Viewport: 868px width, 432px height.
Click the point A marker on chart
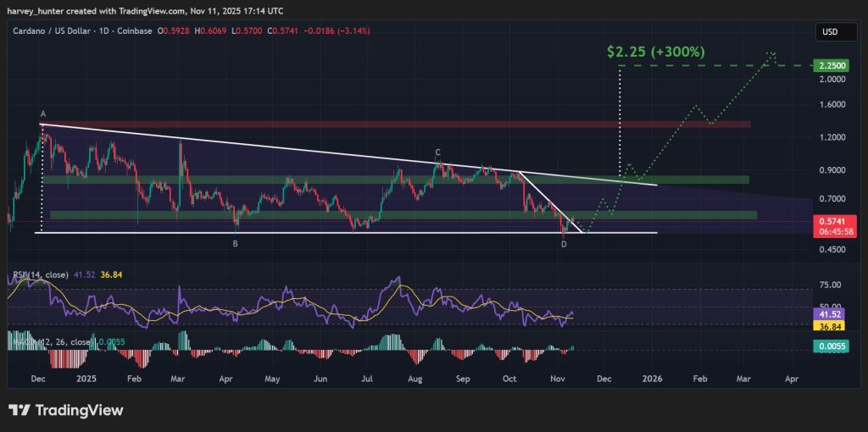pos(42,113)
